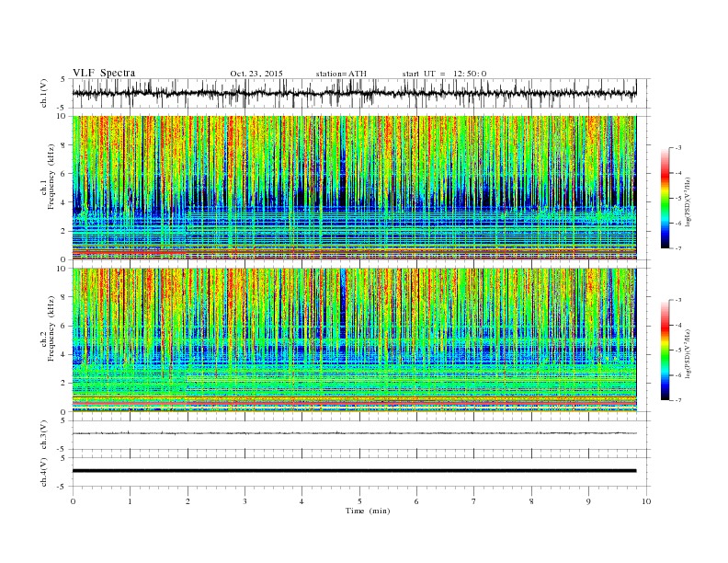The width and height of the screenshot is (728, 563).
Task: Click the ch.3 voltage trace line
Action: (354, 433)
